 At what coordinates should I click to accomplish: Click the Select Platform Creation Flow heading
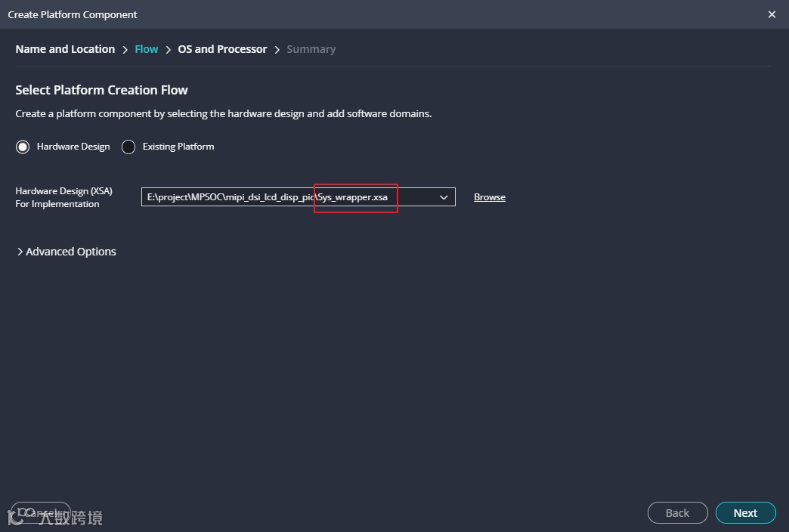tap(101, 90)
